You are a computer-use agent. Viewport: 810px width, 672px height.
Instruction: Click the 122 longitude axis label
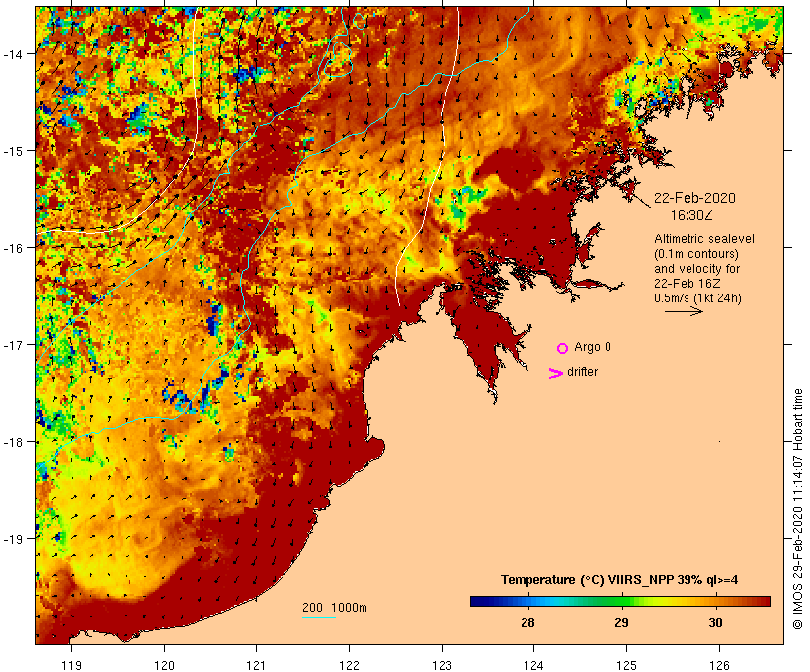click(x=350, y=665)
